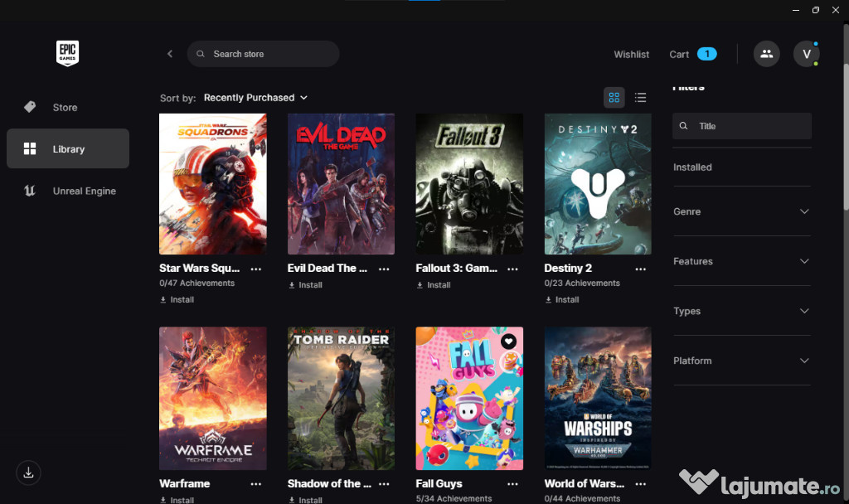Open Fallout 3 cover art
This screenshot has width=849, height=504.
click(469, 184)
